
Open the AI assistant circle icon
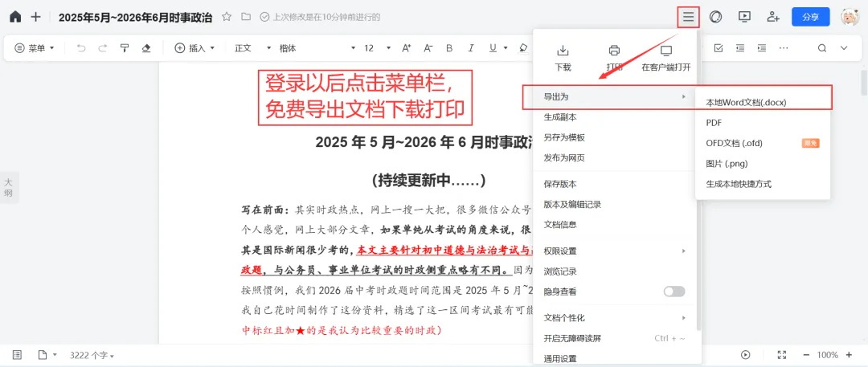point(716,17)
